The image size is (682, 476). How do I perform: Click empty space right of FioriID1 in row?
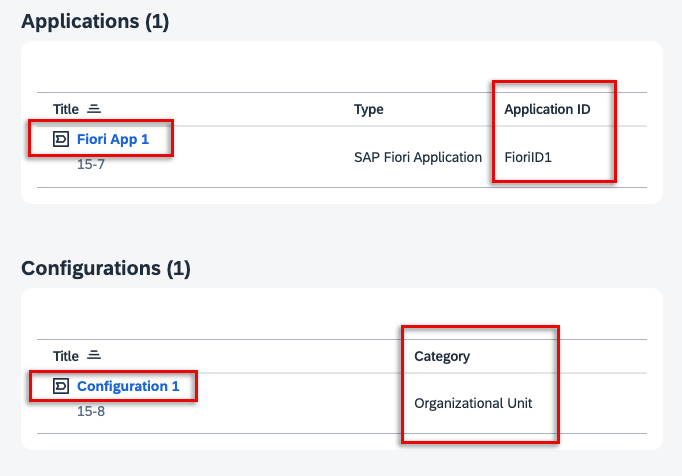click(630, 157)
